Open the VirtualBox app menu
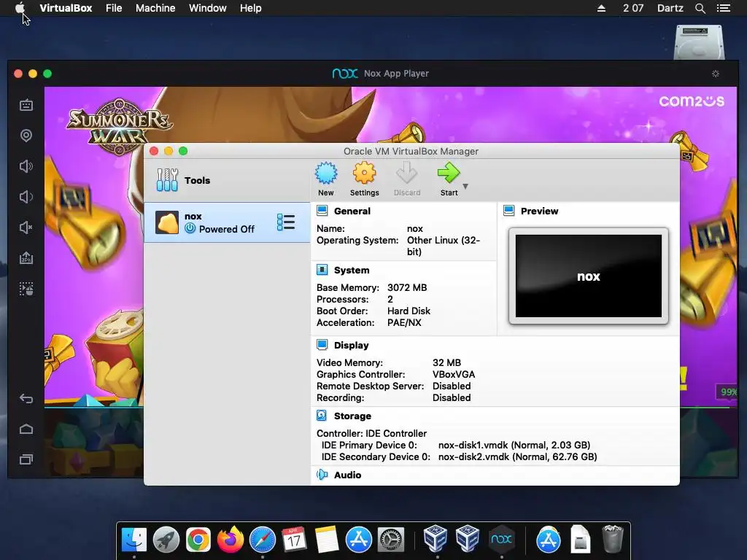The height and width of the screenshot is (560, 747). [x=66, y=8]
